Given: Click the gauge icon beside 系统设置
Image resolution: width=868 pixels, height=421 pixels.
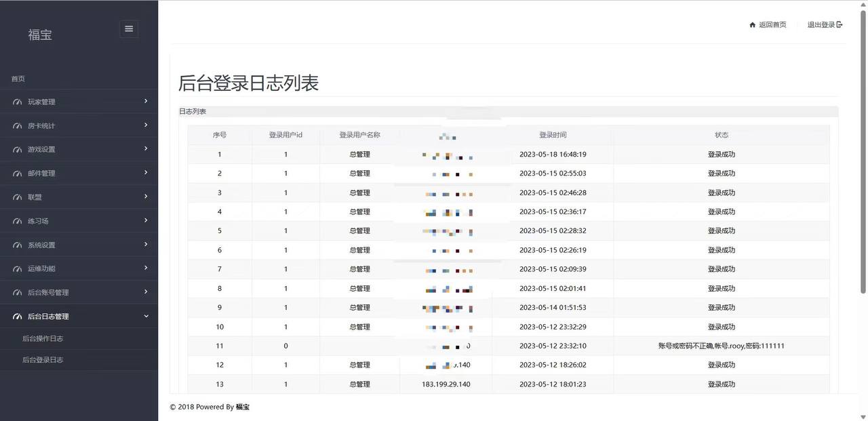Looking at the screenshot, I should [18, 245].
